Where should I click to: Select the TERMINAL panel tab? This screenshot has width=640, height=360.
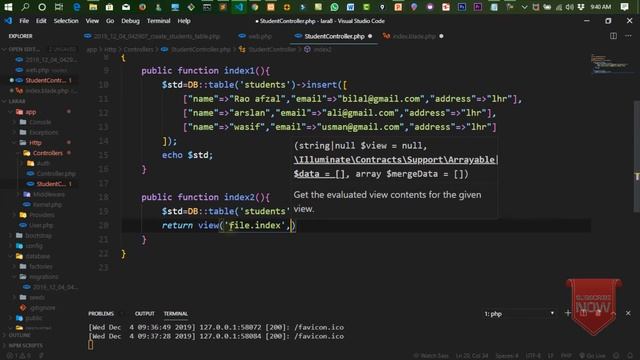(x=176, y=313)
